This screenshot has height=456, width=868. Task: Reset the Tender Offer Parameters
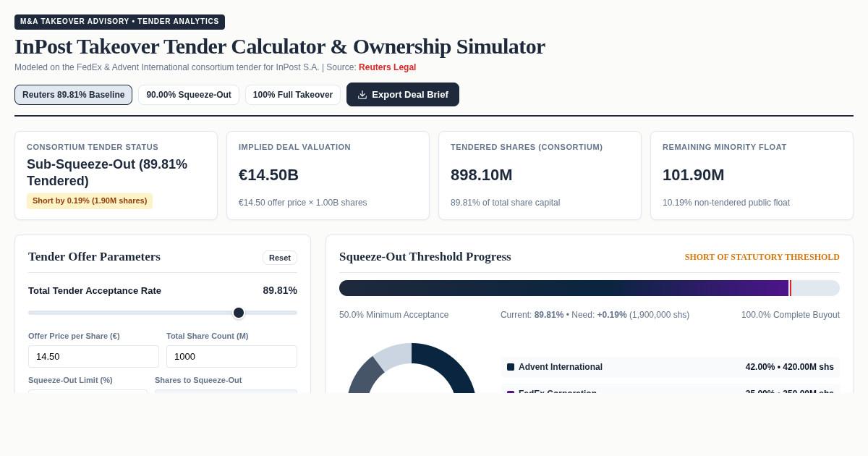click(x=280, y=258)
